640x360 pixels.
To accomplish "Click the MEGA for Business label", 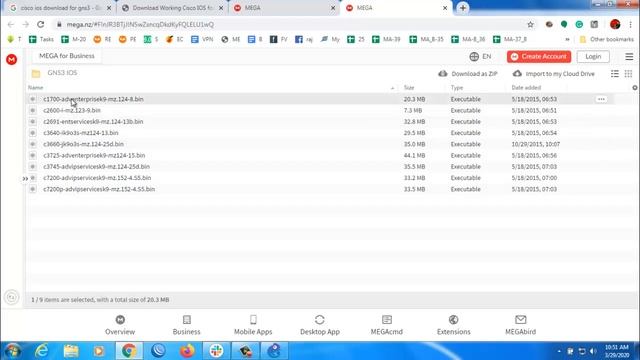I will [67, 56].
